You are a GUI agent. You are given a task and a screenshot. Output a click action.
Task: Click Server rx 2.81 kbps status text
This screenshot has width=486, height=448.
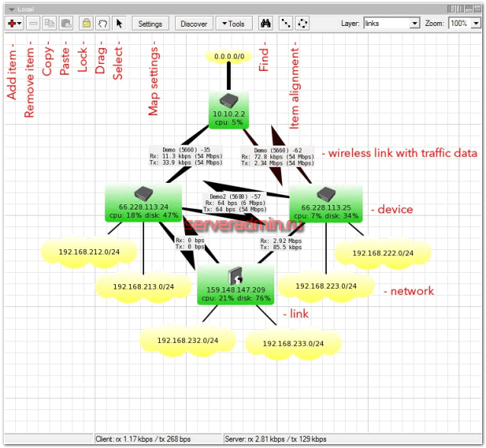[x=276, y=440]
